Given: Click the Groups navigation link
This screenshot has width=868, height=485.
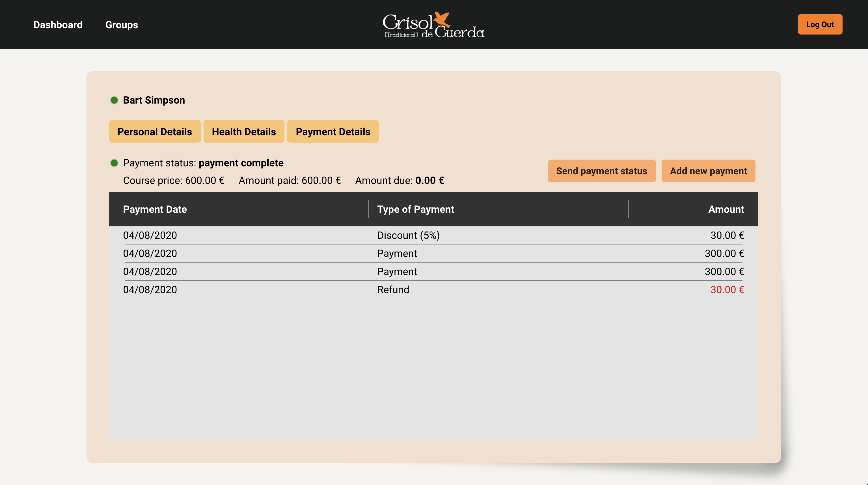Looking at the screenshot, I should (x=122, y=24).
